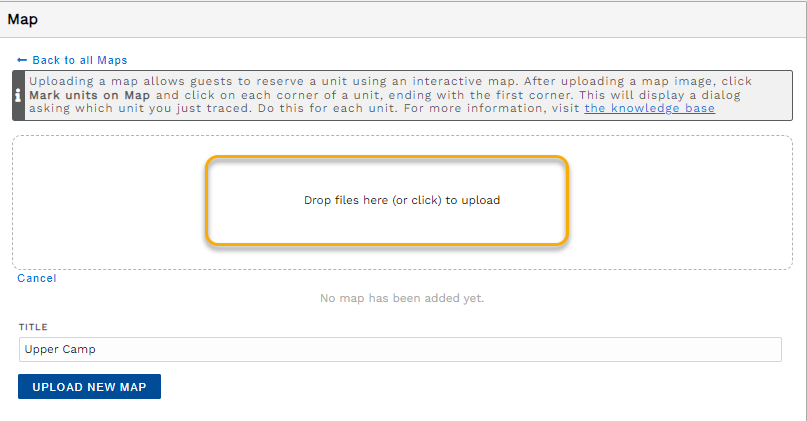This screenshot has width=807, height=421.
Task: Click the back arrow icon before Maps link
Action: (x=22, y=60)
